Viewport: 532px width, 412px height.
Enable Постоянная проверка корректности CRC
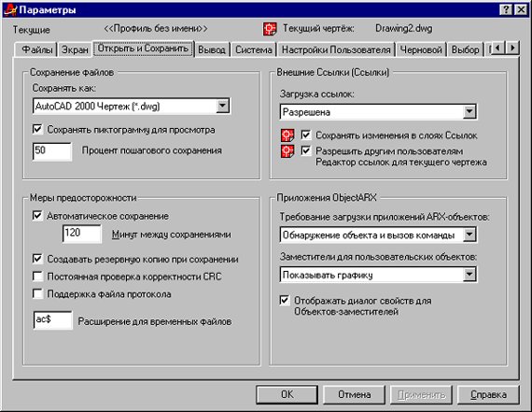(37, 277)
